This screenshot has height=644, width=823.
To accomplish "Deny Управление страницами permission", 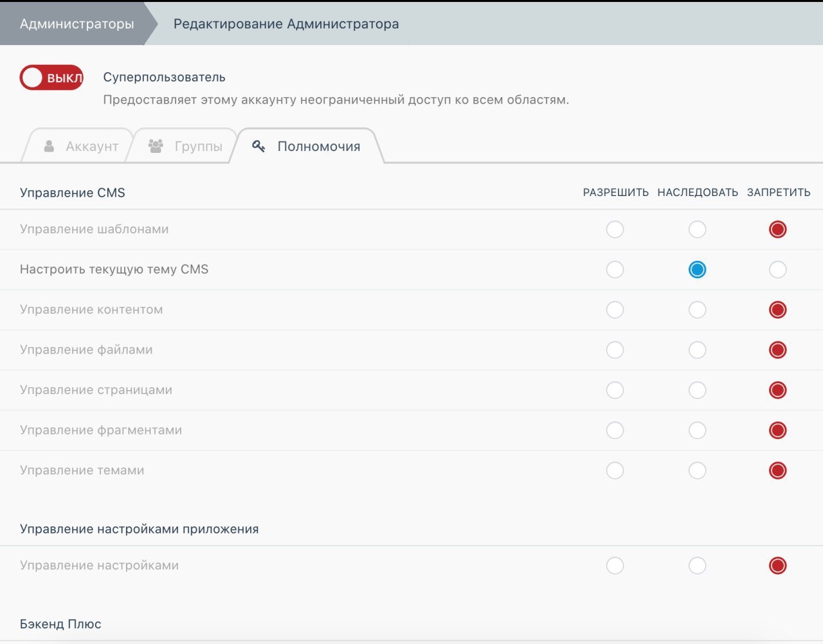I will point(778,390).
